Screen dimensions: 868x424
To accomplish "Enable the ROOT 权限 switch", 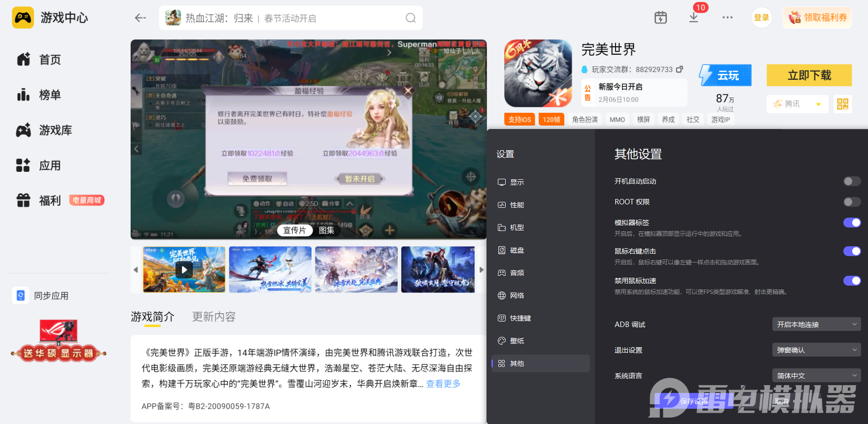I will (x=852, y=202).
